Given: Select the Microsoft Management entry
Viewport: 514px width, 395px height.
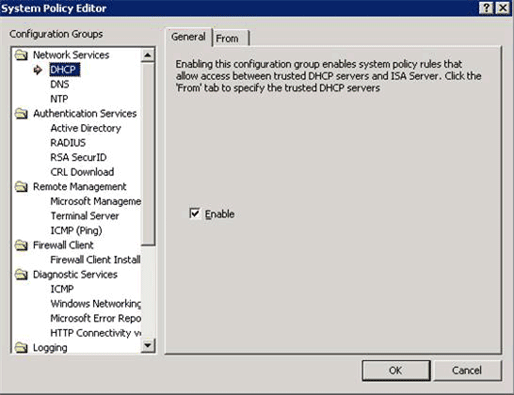Looking at the screenshot, I should (x=96, y=201).
